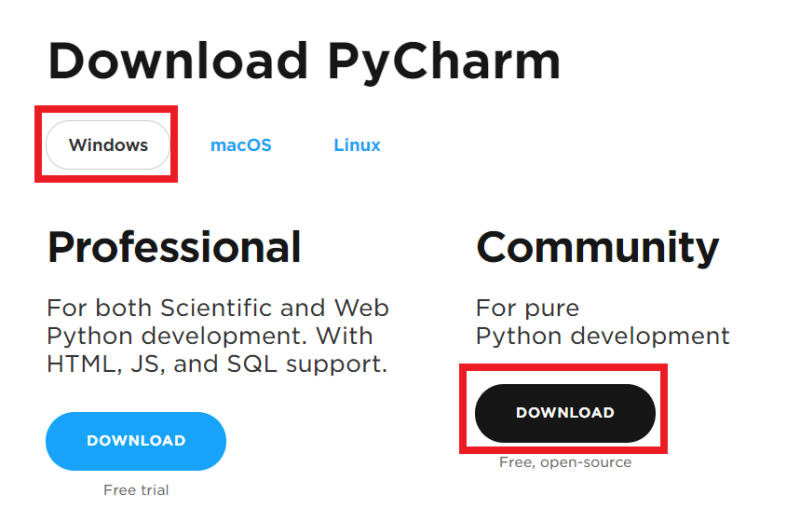Click the Free trial caption
This screenshot has height=522, width=800.
pos(136,490)
